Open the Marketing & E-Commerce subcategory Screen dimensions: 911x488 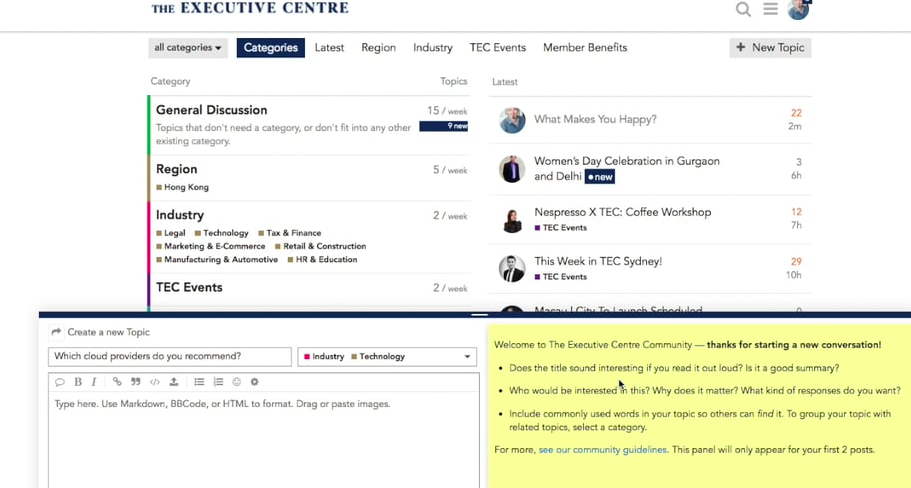pyautogui.click(x=211, y=246)
